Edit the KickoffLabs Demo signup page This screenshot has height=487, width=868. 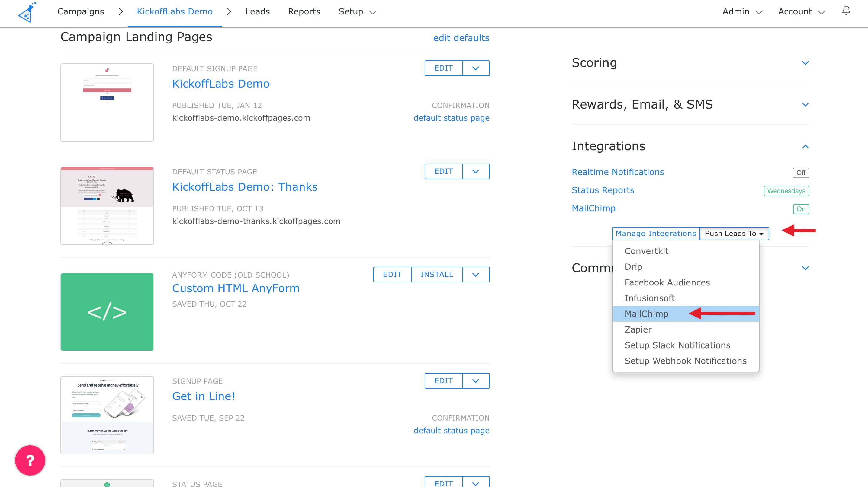[443, 68]
